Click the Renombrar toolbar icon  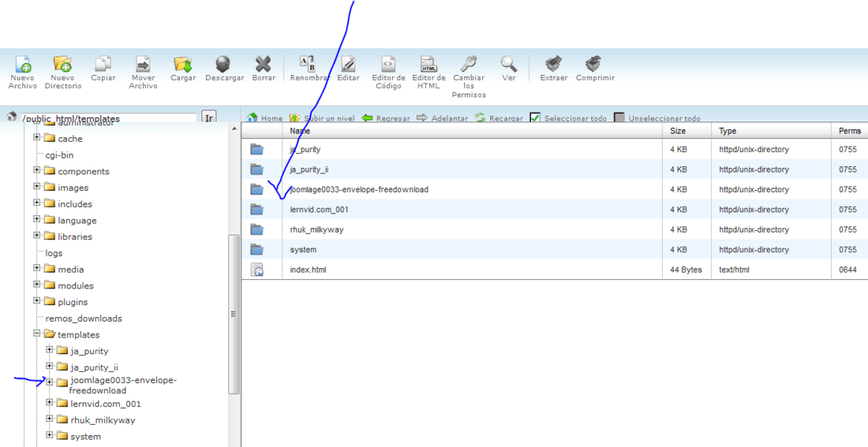pos(307,64)
